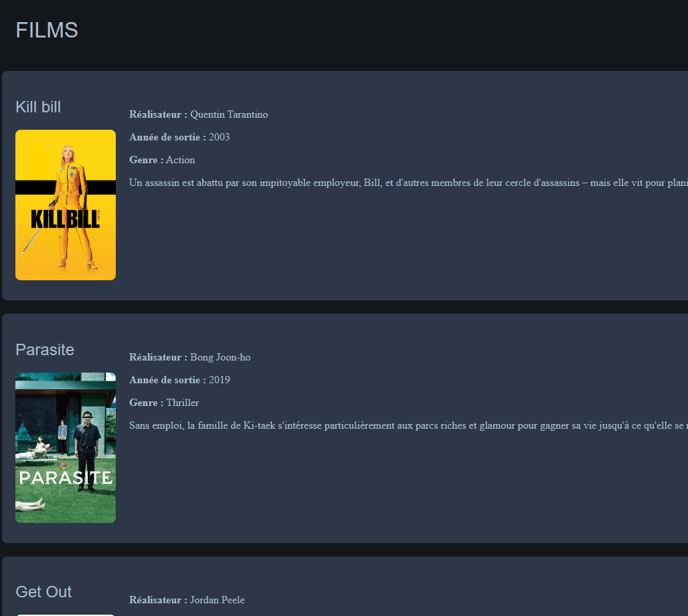Open the Kill bill movie poster
This screenshot has height=616, width=688.
coord(66,205)
